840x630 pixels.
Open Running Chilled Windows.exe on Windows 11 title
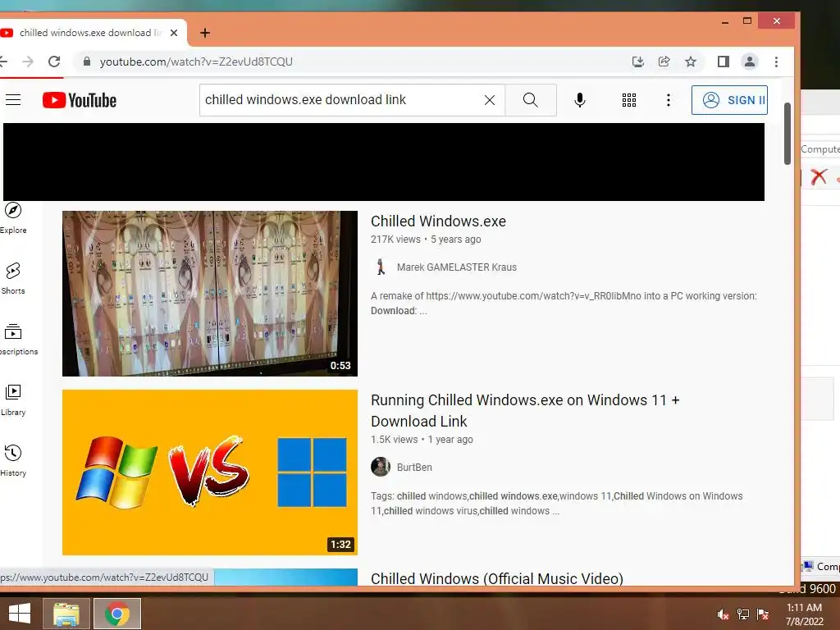click(525, 410)
